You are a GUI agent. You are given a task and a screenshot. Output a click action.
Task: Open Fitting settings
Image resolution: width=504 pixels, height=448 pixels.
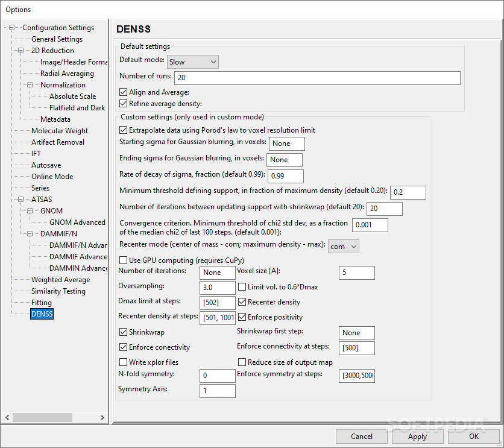(x=41, y=303)
